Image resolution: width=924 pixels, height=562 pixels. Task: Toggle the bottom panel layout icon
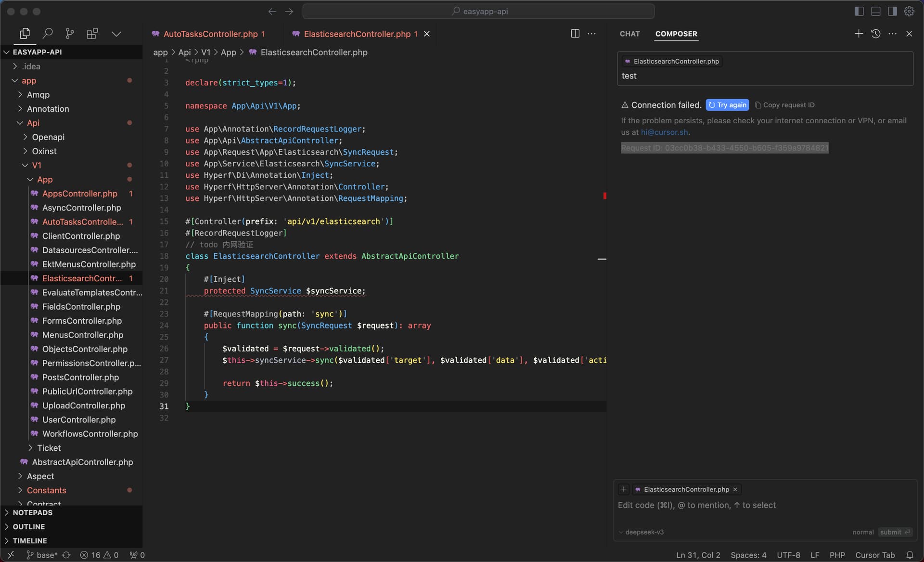[876, 11]
